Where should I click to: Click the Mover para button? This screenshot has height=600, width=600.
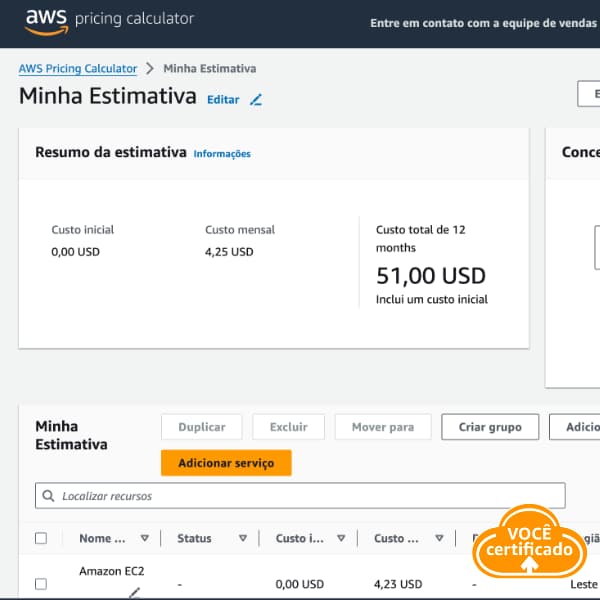(383, 427)
